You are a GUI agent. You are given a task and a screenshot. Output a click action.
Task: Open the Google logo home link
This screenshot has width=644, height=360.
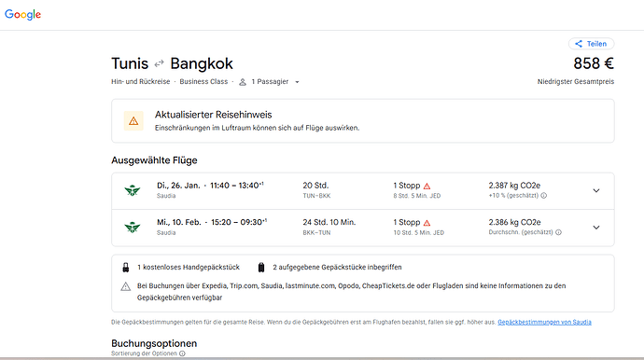(x=22, y=14)
